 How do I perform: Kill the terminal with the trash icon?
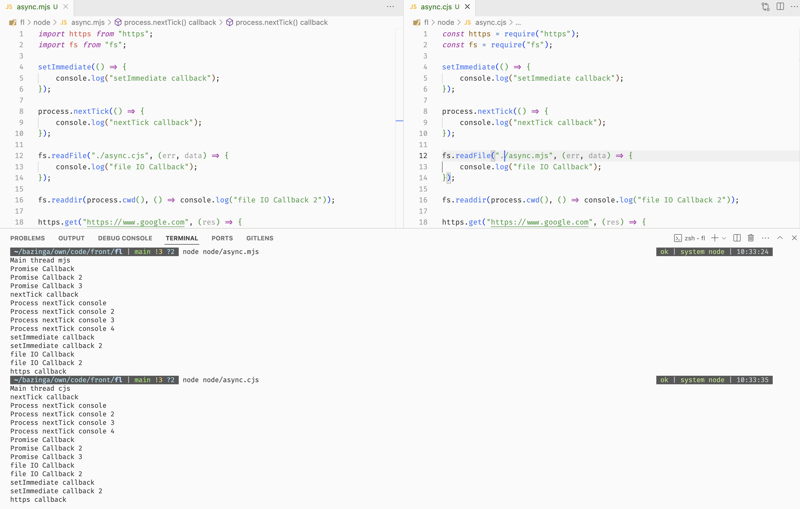[x=751, y=238]
